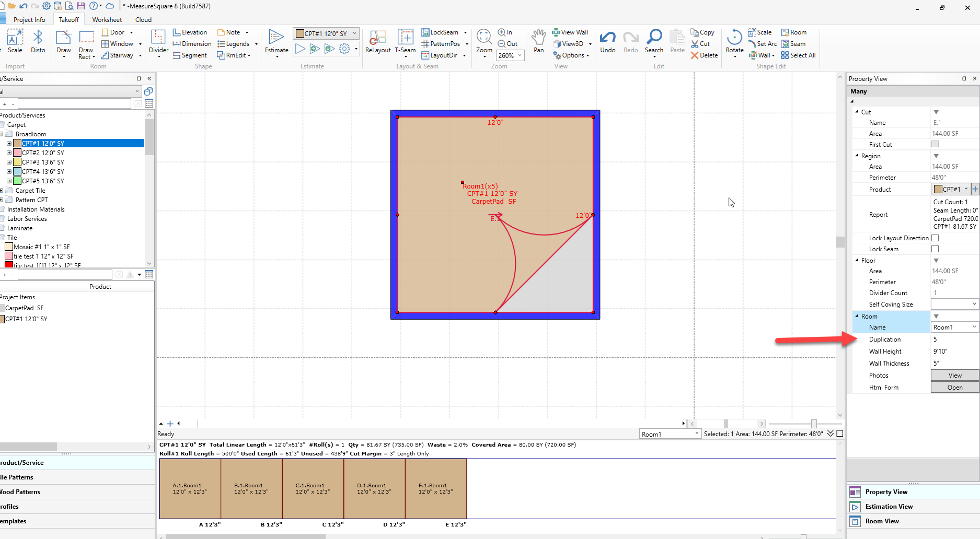Click the Draw Rect tool
The height and width of the screenshot is (539, 980).
pyautogui.click(x=86, y=44)
